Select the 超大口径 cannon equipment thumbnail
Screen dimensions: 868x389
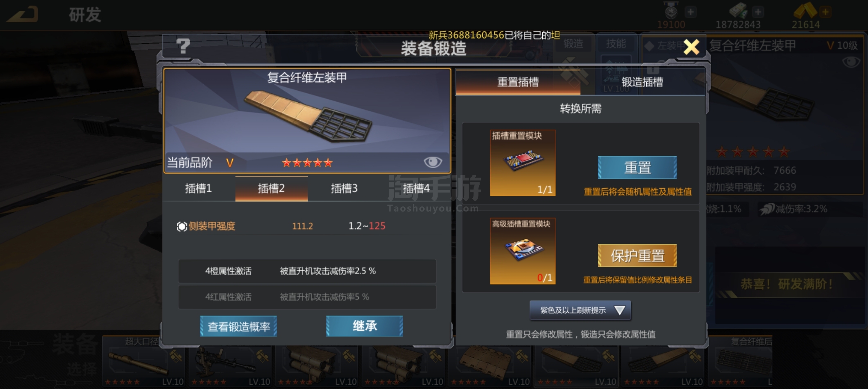(143, 361)
